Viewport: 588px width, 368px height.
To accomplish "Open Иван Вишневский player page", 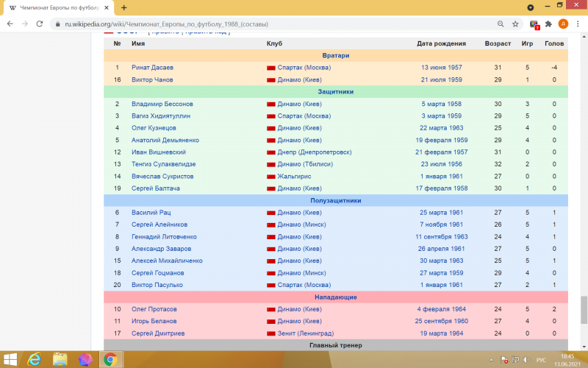I will [x=158, y=152].
